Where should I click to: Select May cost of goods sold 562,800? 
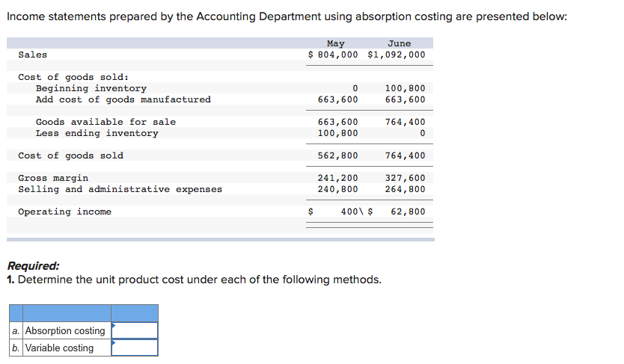[x=338, y=155]
